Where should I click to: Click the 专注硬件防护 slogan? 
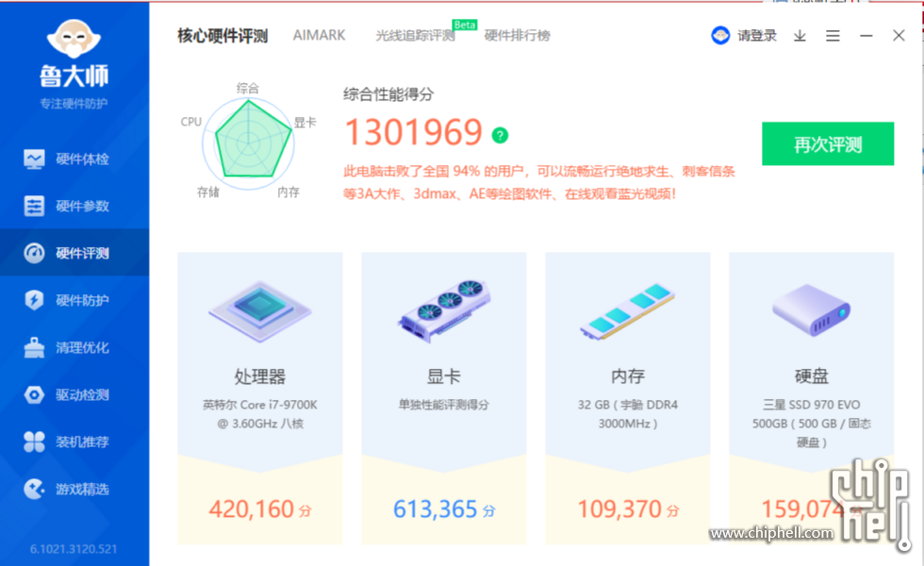pyautogui.click(x=74, y=104)
